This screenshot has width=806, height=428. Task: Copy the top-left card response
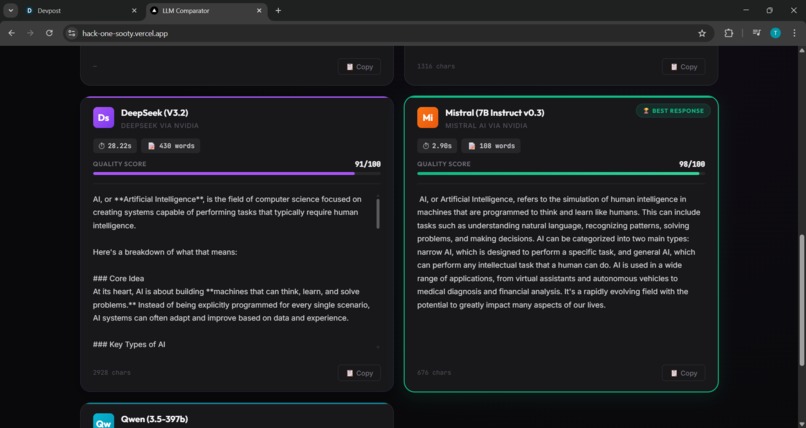point(359,67)
